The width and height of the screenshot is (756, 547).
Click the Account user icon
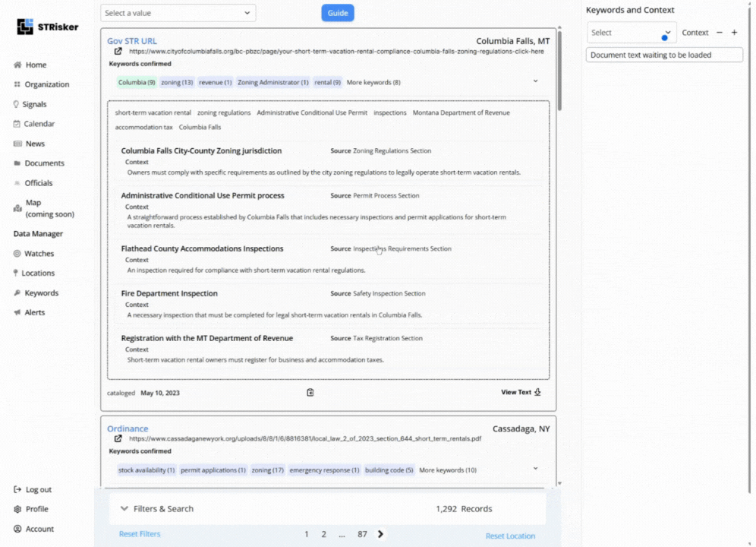(17, 529)
